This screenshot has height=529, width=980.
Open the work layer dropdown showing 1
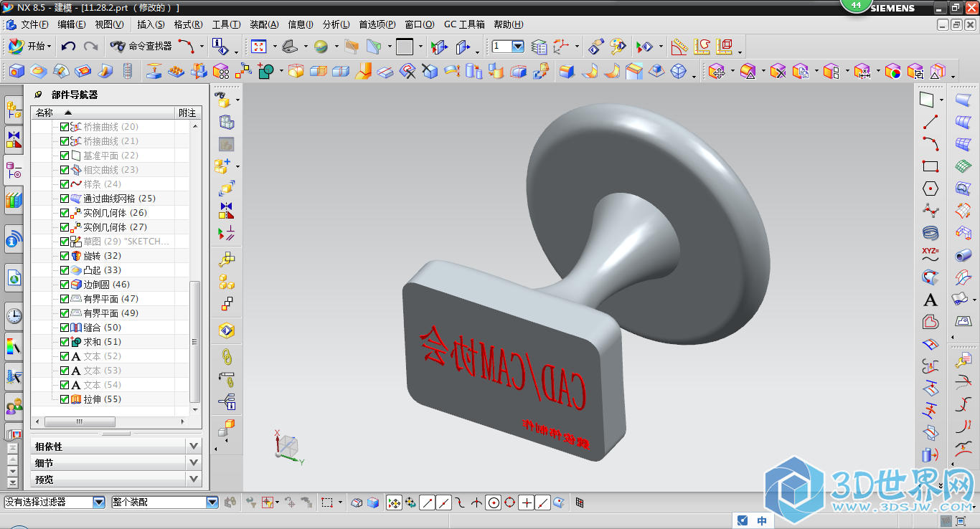[517, 47]
